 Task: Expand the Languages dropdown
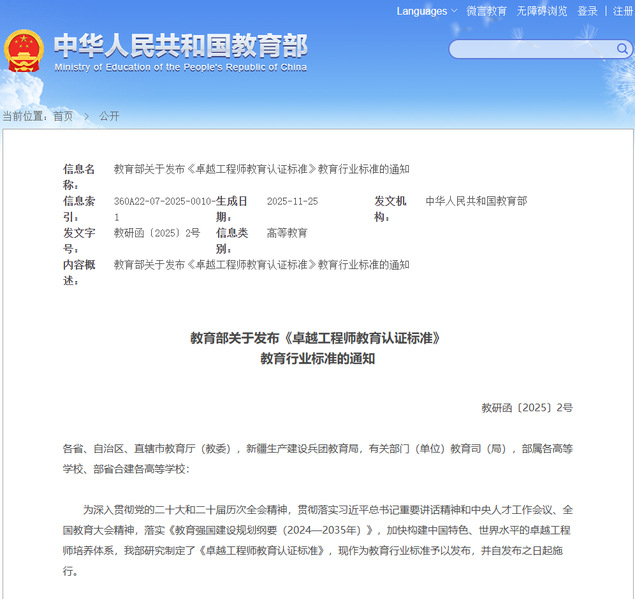pos(426,11)
